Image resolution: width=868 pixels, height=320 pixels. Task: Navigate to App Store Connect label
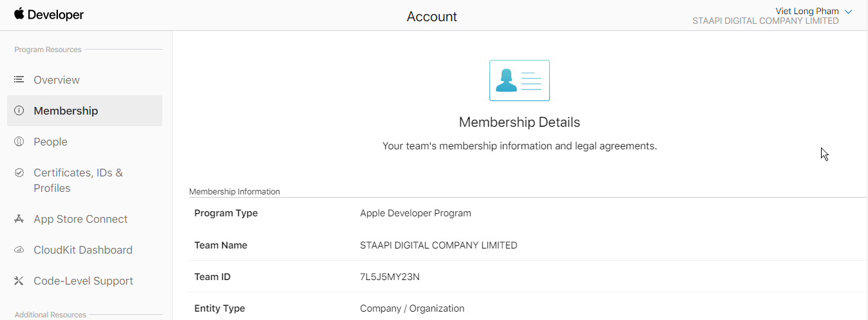pos(80,219)
